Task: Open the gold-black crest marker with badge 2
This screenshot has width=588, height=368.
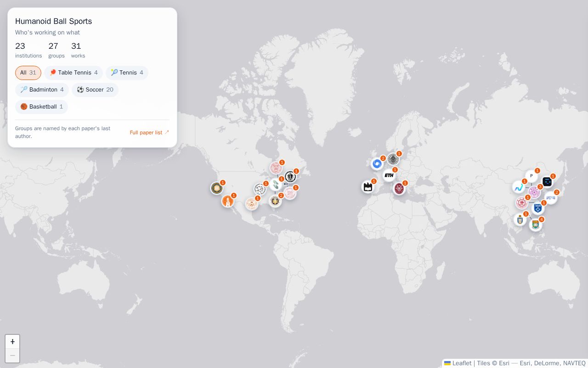Action: [x=275, y=201]
